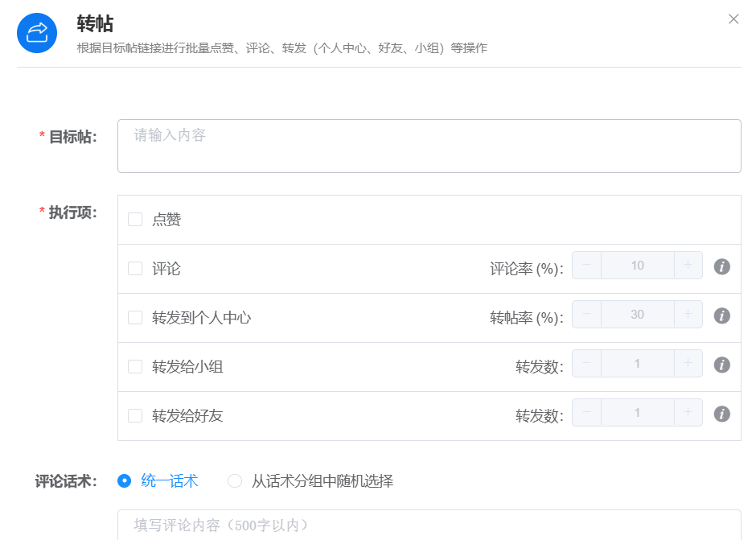Viewport: 756px width, 540px height.
Task: Click the 填写评论内容 comment text box
Action: (429, 525)
